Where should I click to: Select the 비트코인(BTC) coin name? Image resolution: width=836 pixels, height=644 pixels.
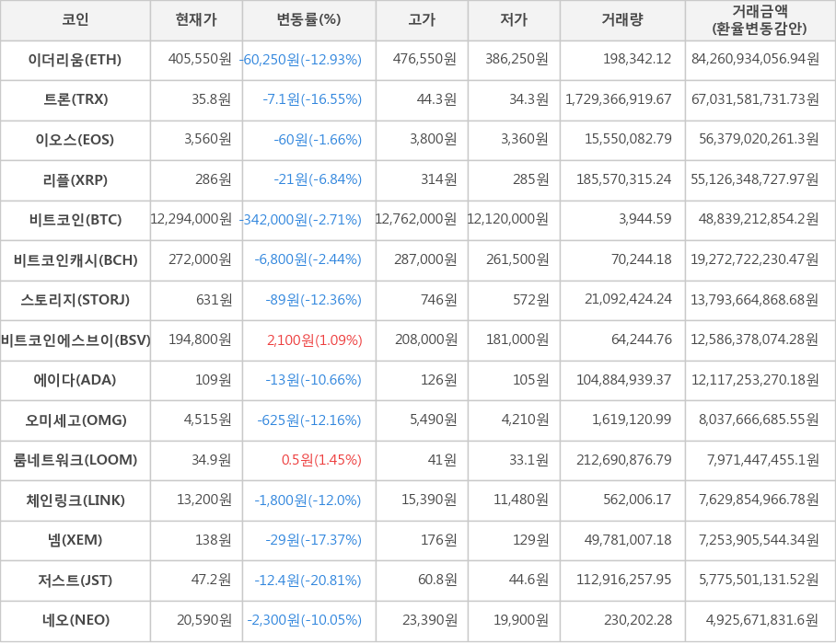(75, 220)
